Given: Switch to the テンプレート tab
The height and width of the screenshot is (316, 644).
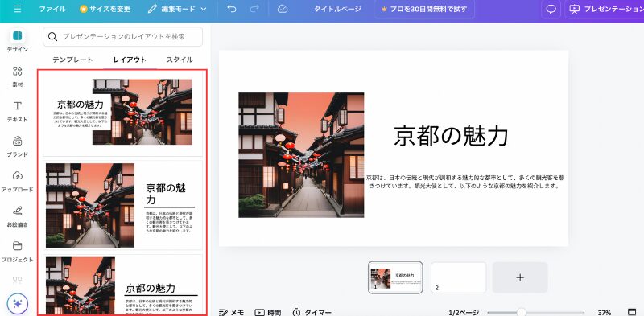Looking at the screenshot, I should [x=72, y=60].
